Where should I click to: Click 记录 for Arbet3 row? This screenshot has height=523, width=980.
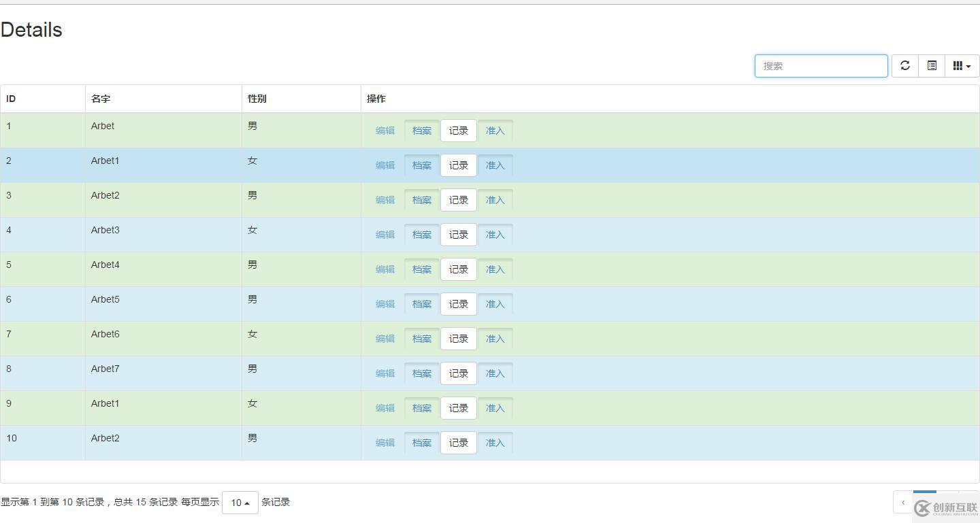click(459, 235)
